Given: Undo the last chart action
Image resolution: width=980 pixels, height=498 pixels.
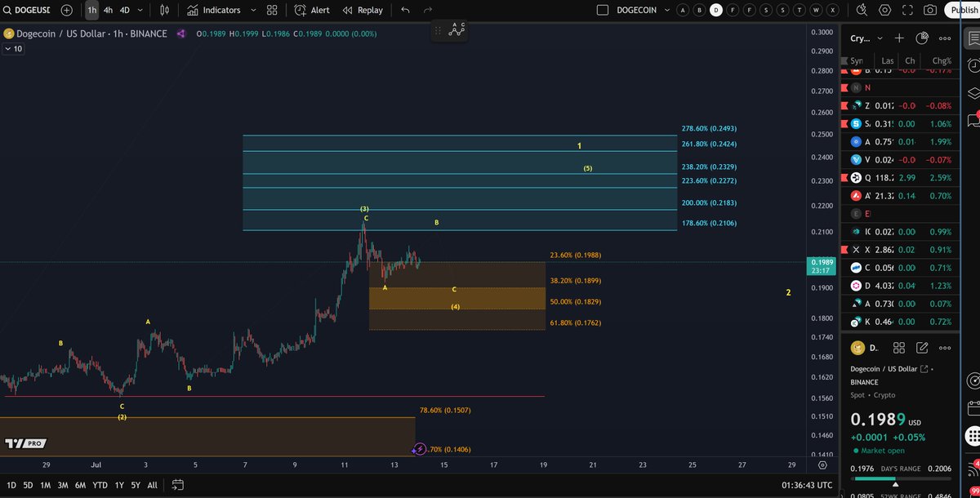Looking at the screenshot, I should pos(405,10).
